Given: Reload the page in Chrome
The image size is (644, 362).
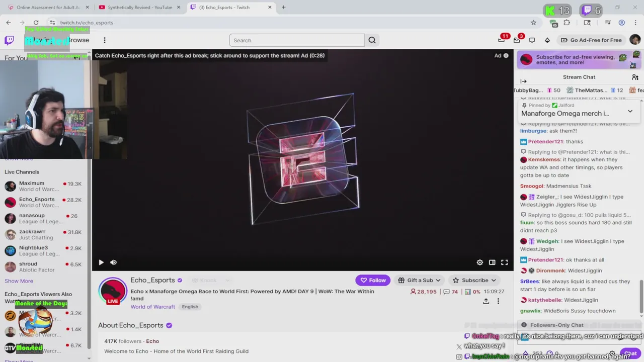Looking at the screenshot, I should point(36,23).
